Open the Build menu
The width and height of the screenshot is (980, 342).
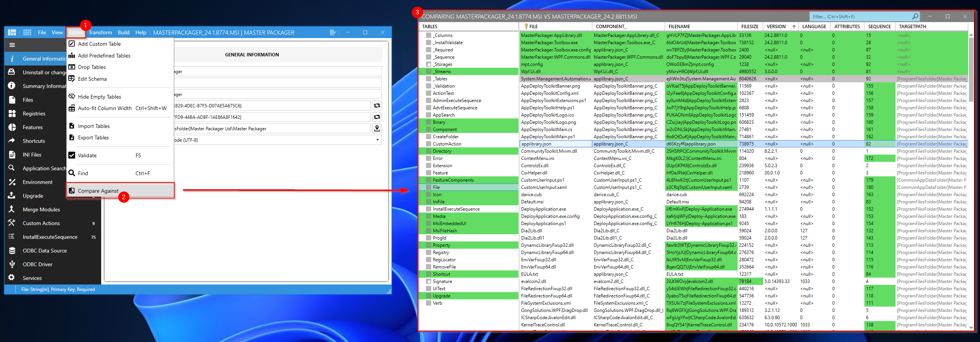coord(123,32)
